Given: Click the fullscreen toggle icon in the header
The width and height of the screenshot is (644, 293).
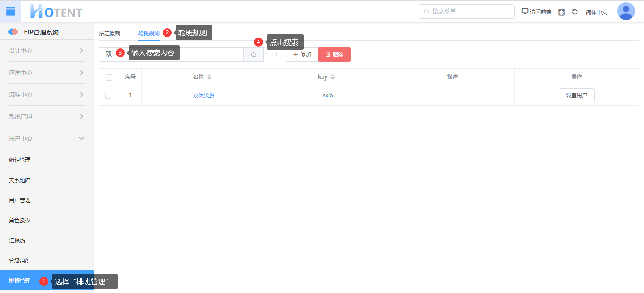Looking at the screenshot, I should [562, 12].
